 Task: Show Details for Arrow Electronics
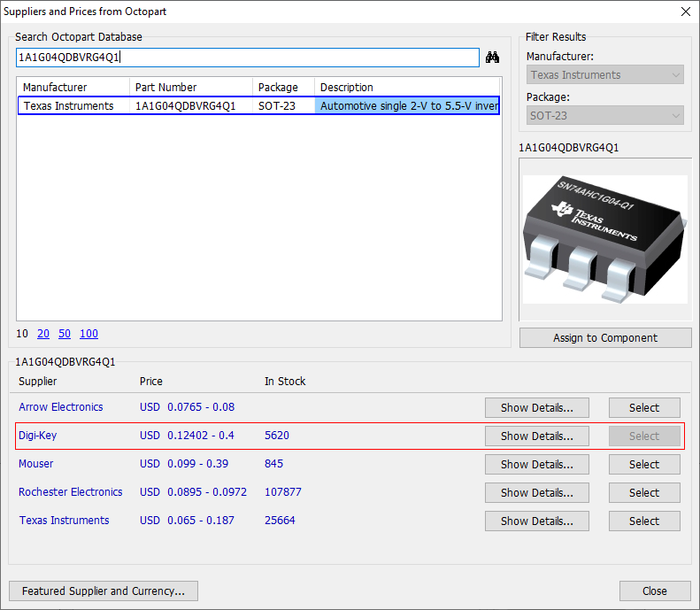pyautogui.click(x=537, y=408)
